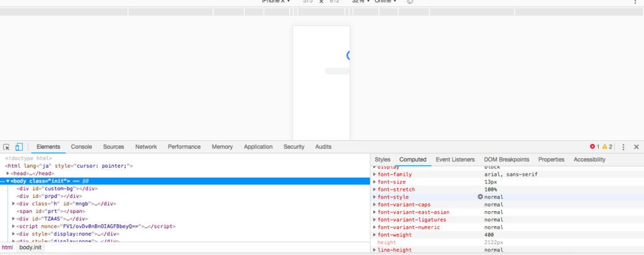Select the Computed sidebar tab
The height and width of the screenshot is (255, 644).
[x=413, y=160]
